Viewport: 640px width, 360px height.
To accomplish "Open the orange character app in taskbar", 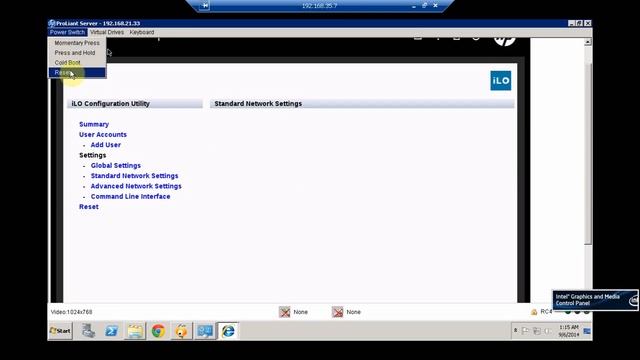I will point(182,331).
